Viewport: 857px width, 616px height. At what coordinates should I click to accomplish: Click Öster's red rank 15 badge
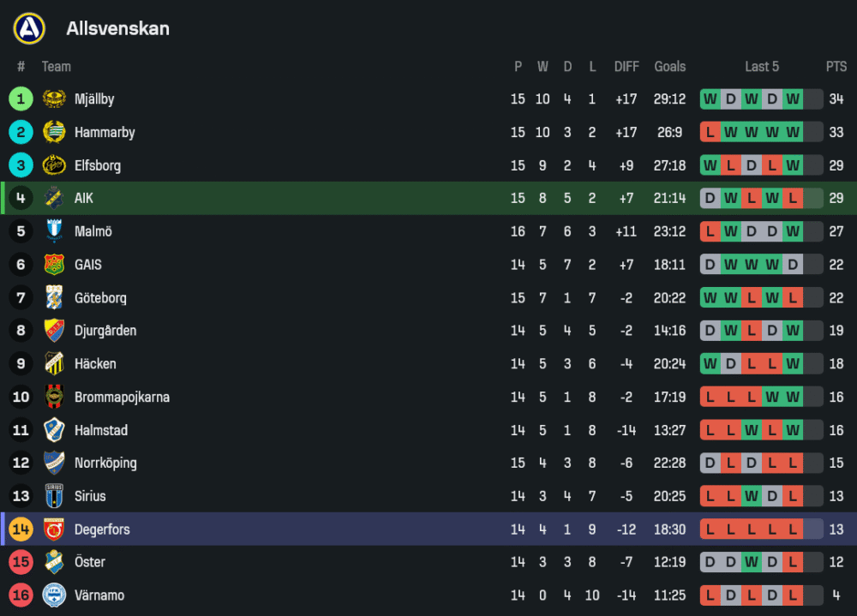(21, 562)
